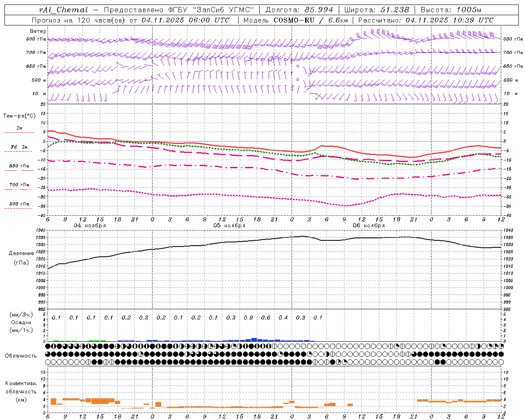Click the Рассчитано: 04.11.2025 10:39 UTC label
The height and width of the screenshot is (420, 525).
(426, 20)
